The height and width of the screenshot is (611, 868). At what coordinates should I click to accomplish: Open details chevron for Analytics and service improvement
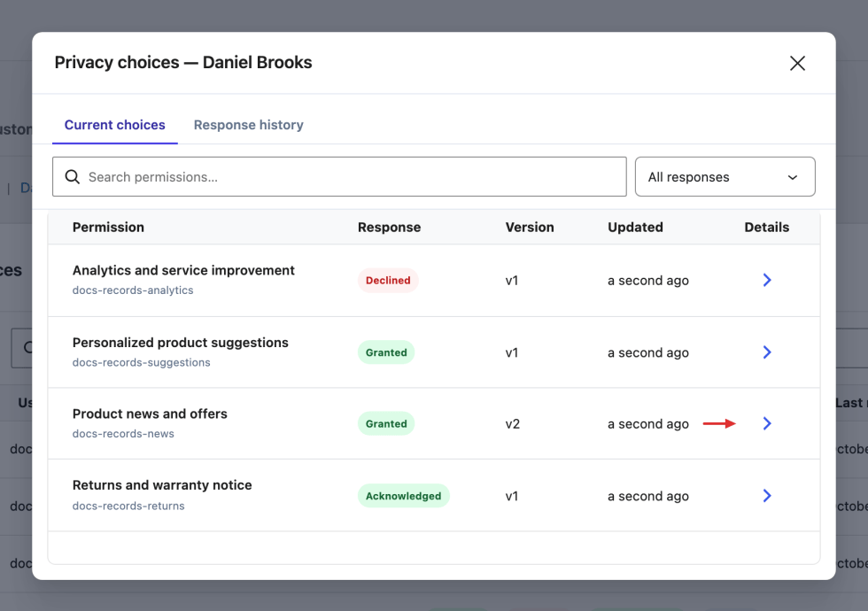tap(767, 280)
